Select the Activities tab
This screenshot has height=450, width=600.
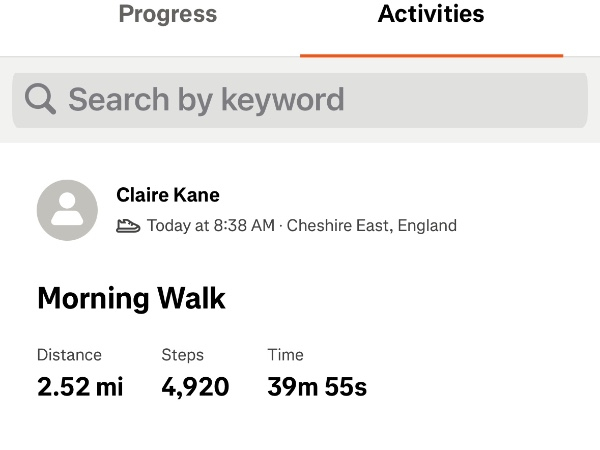pyautogui.click(x=431, y=15)
